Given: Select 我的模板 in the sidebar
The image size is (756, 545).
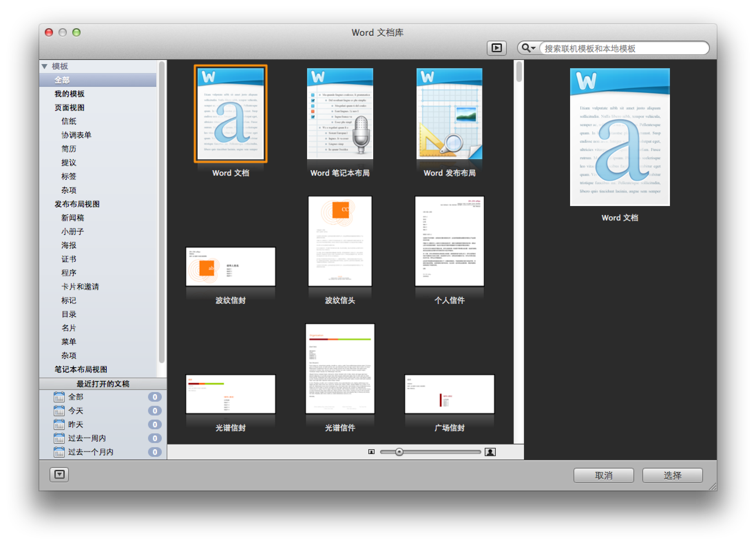Looking at the screenshot, I should click(70, 94).
